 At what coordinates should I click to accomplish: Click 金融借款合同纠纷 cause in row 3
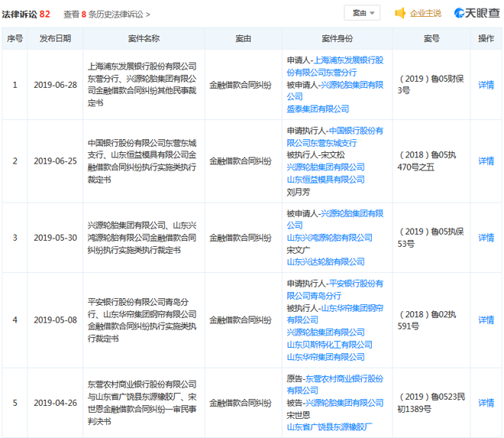pos(240,238)
